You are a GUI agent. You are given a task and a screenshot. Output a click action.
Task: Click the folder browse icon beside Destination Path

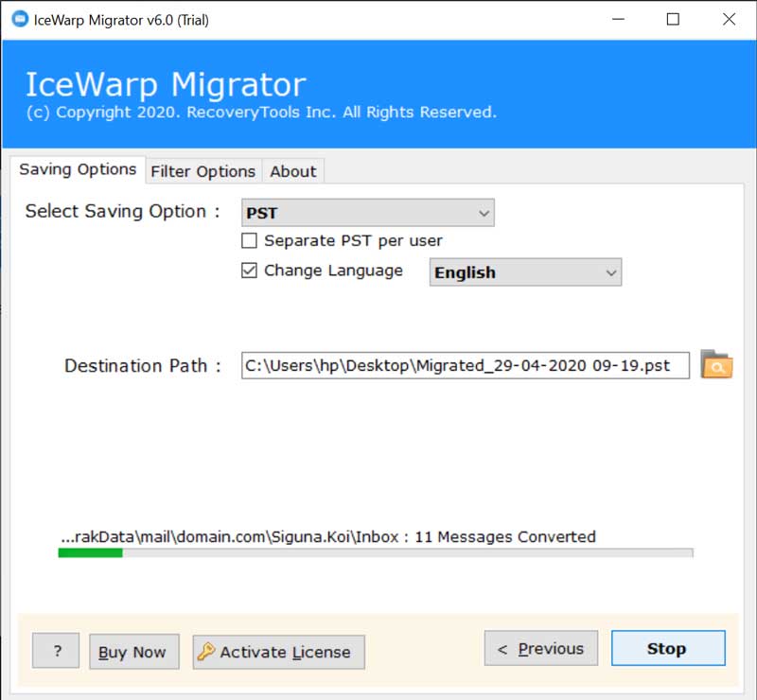(716, 364)
